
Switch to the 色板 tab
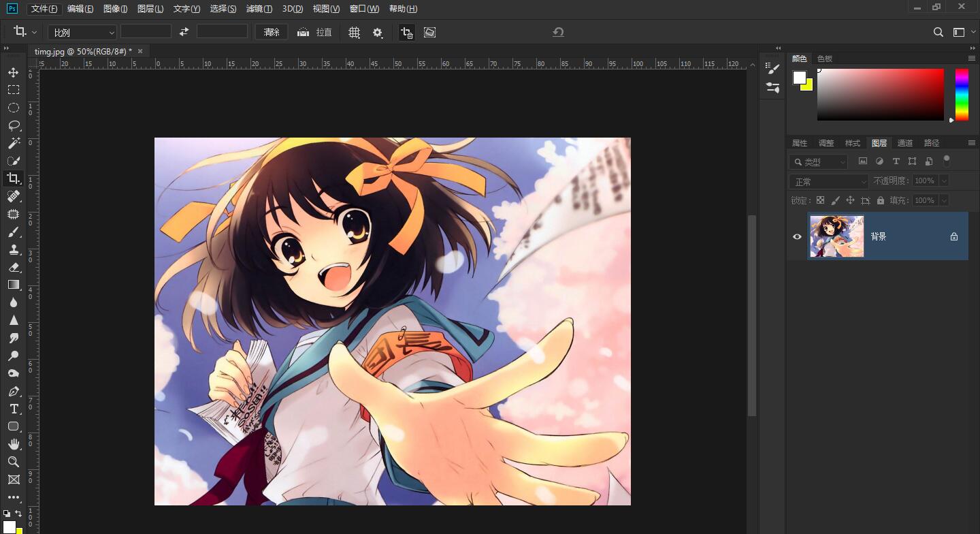825,59
